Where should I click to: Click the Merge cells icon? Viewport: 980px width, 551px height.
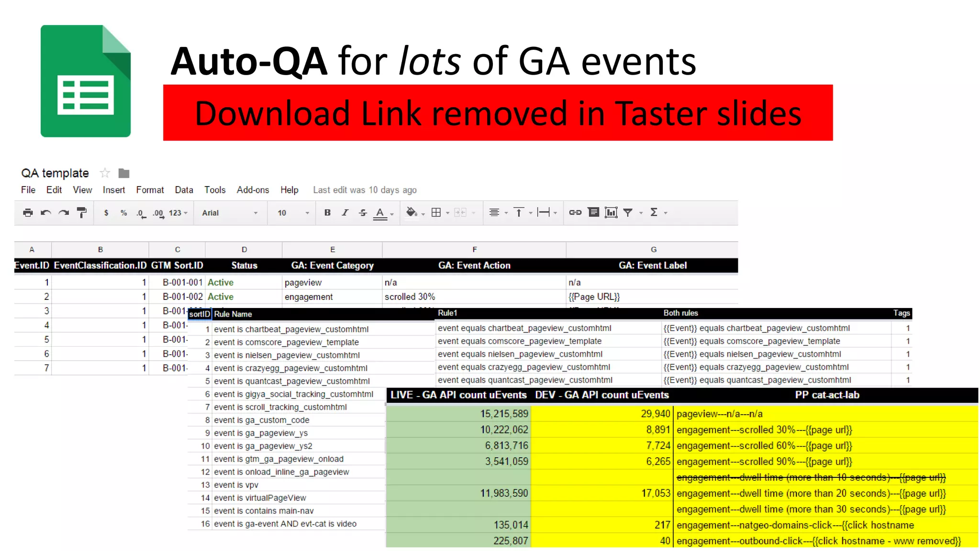[x=460, y=213]
